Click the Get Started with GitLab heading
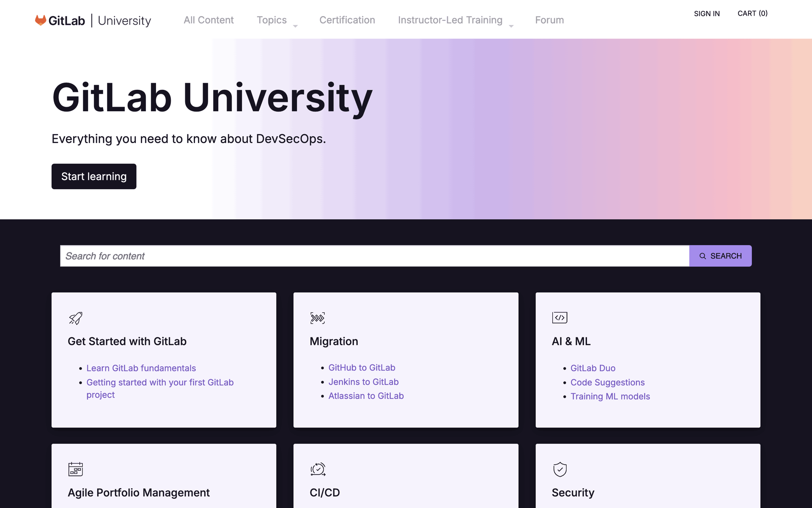 pos(127,341)
